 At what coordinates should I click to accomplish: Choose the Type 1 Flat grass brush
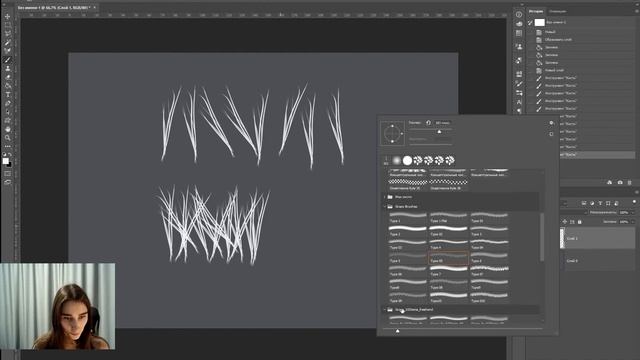pos(448,218)
